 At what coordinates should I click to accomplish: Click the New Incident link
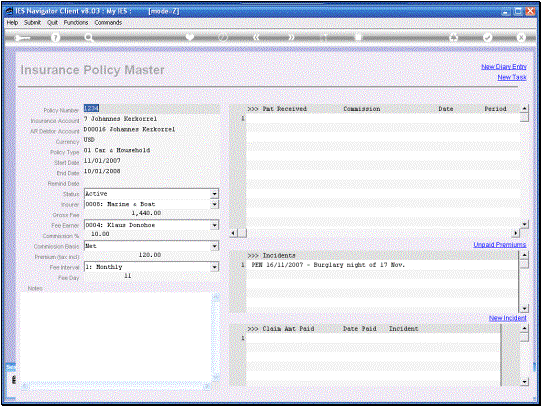click(x=508, y=318)
